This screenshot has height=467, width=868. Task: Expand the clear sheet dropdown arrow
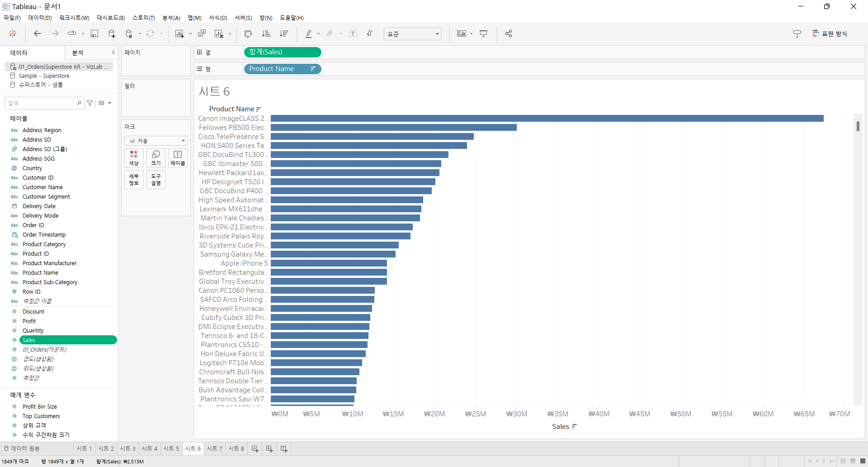point(230,33)
